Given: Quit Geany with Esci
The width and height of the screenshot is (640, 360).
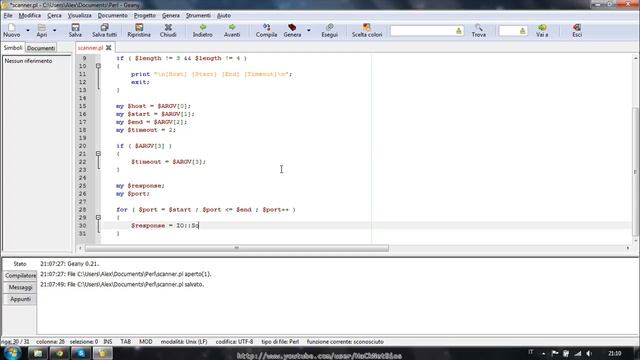Looking at the screenshot, I should pos(577,31).
